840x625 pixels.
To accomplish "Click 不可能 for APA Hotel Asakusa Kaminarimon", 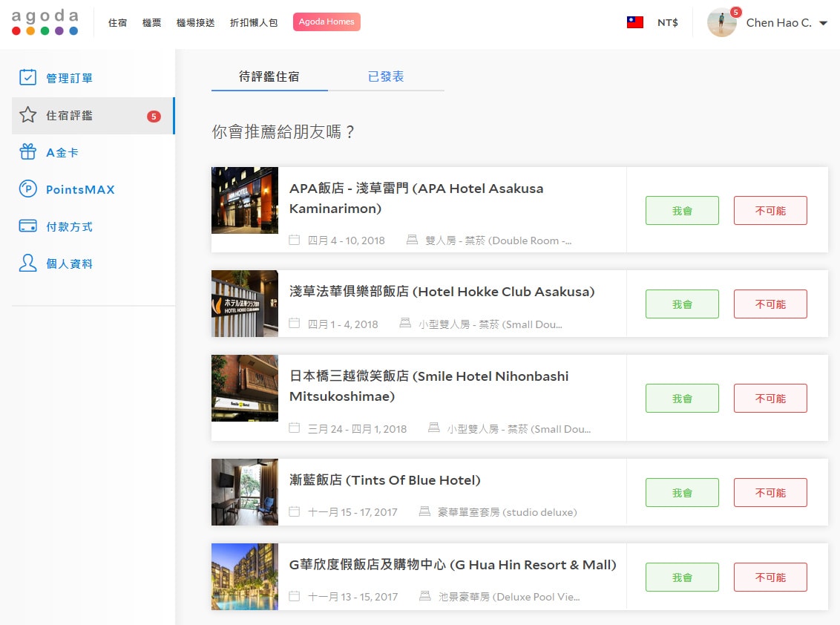I will (770, 211).
